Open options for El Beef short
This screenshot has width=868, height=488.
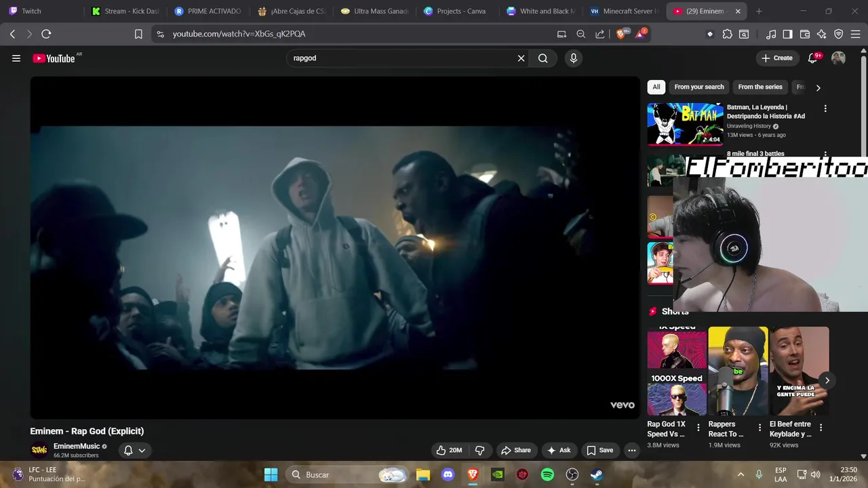821,428
